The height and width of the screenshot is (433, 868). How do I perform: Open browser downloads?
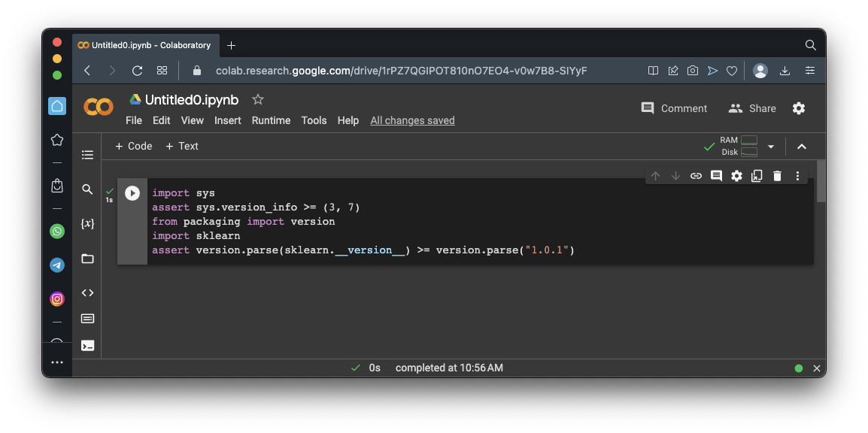[x=785, y=70]
